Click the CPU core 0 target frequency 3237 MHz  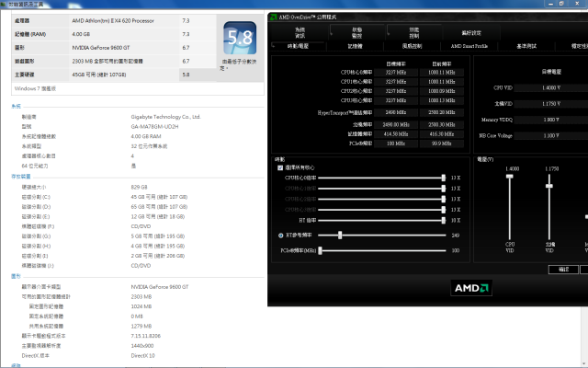point(396,73)
